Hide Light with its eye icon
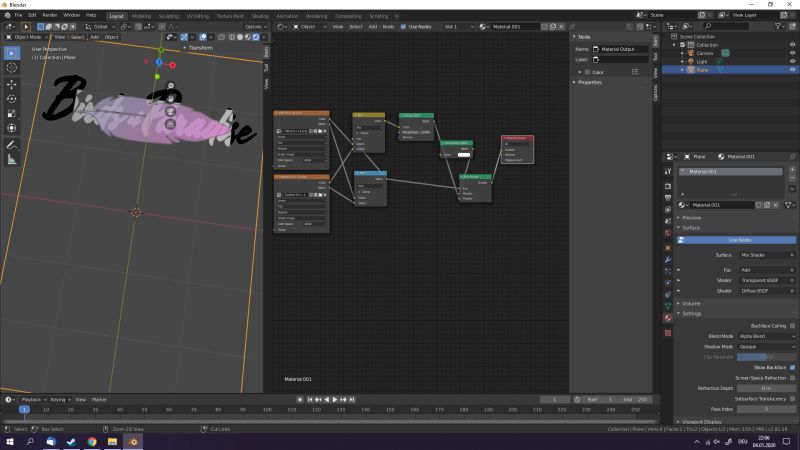This screenshot has width=800, height=450. click(792, 61)
